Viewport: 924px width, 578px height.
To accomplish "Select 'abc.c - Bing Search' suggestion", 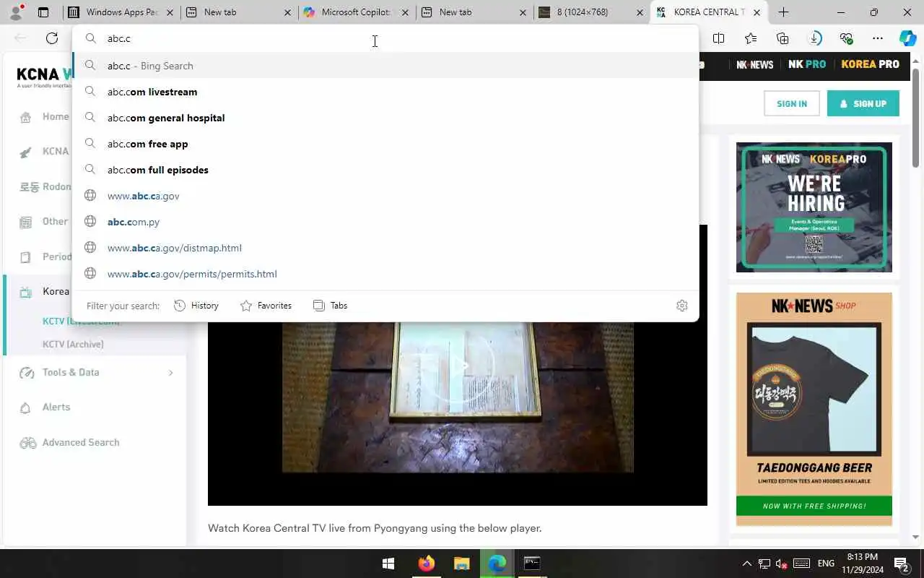I will (385, 66).
